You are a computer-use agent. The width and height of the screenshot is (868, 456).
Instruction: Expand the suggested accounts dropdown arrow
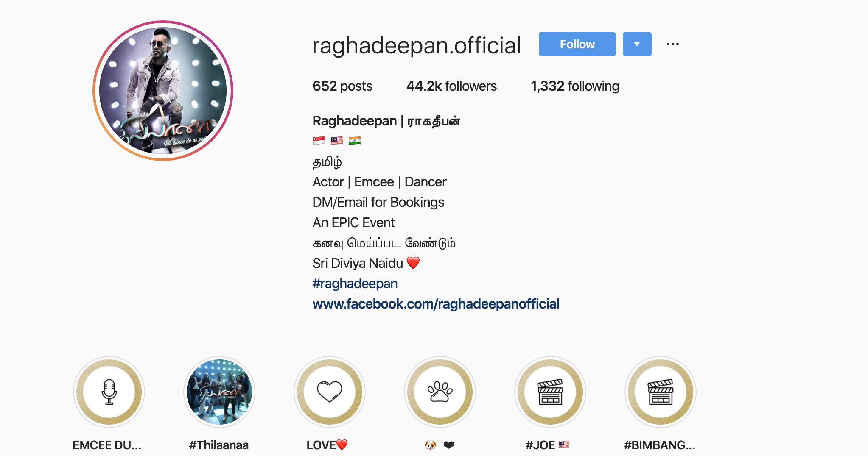[x=637, y=44]
